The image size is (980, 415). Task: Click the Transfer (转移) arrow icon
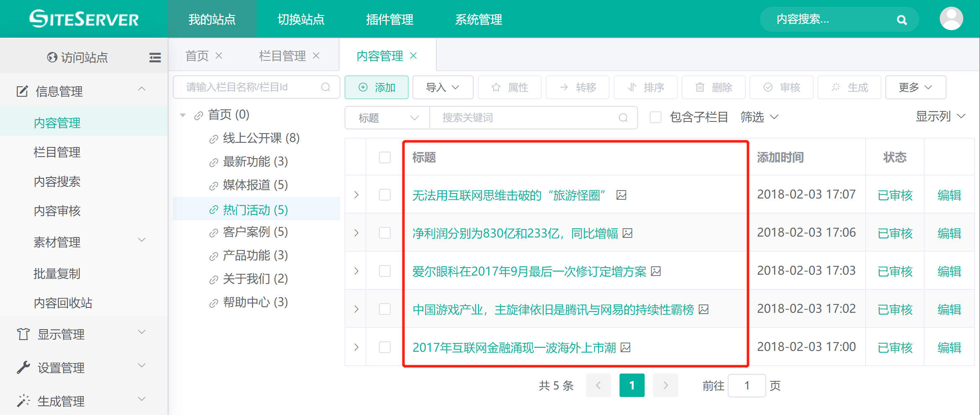pos(563,87)
